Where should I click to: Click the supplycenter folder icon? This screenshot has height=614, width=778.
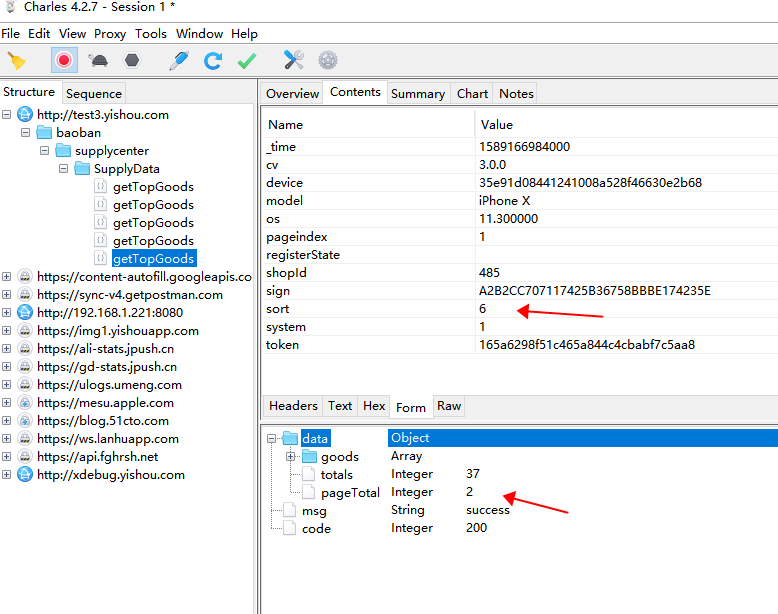[63, 150]
